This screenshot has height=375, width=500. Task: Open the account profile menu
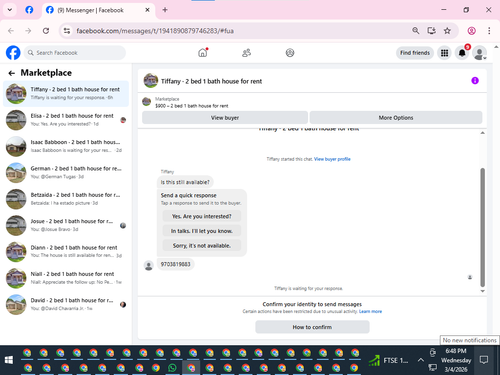point(480,53)
